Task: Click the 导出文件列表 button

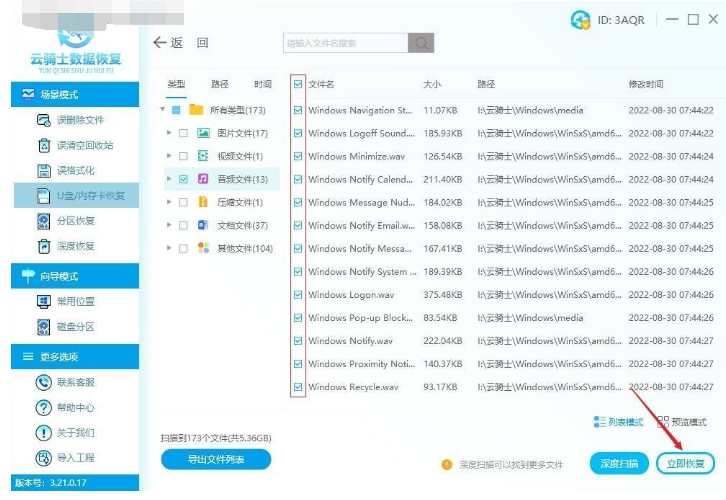Action: (215, 459)
